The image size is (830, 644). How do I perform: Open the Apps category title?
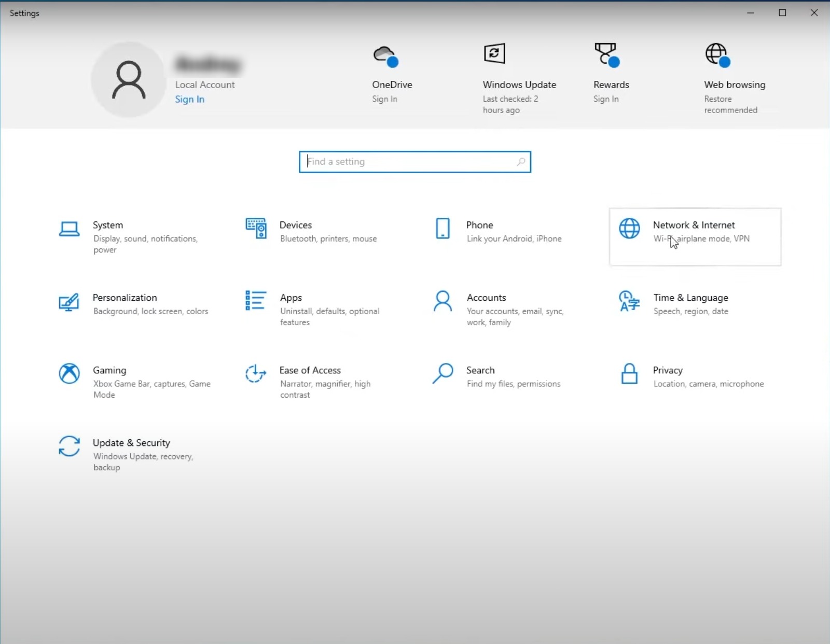(x=291, y=298)
